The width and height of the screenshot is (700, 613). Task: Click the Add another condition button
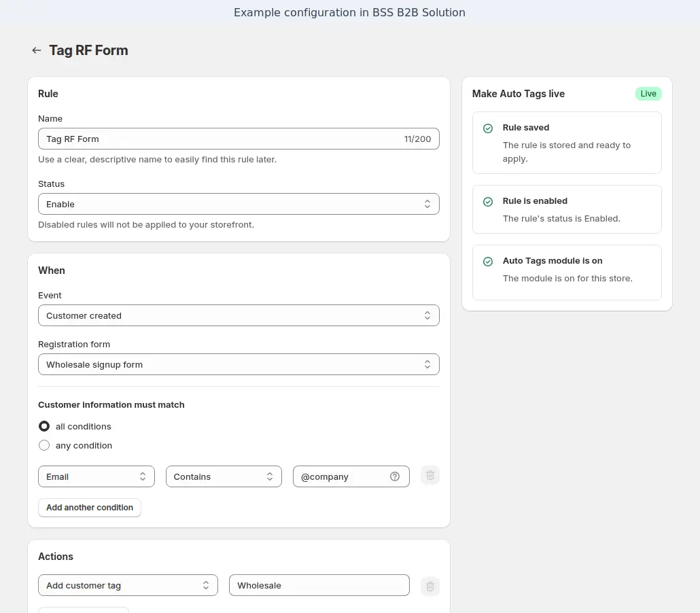tap(90, 508)
